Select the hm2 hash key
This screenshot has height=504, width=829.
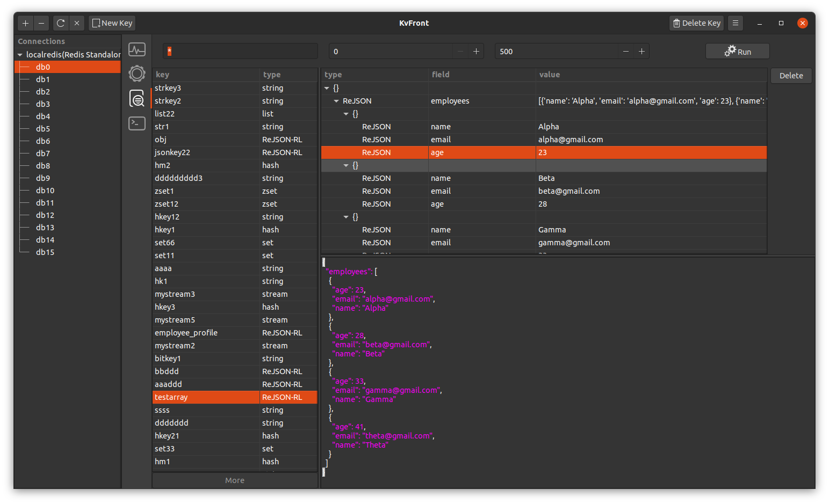pos(235,165)
